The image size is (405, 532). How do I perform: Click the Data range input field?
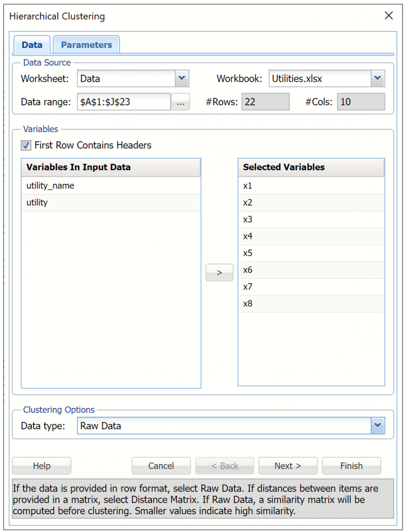[x=124, y=102]
